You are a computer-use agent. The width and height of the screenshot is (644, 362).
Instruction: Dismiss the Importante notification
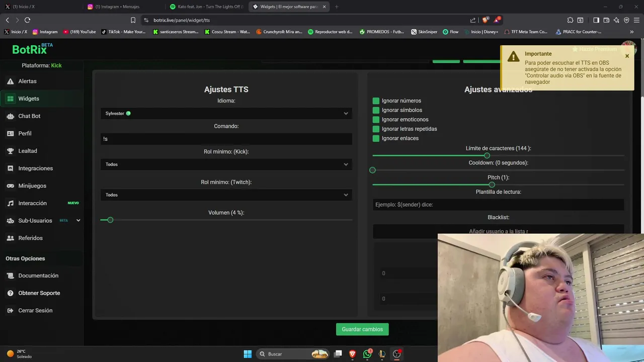point(627,56)
